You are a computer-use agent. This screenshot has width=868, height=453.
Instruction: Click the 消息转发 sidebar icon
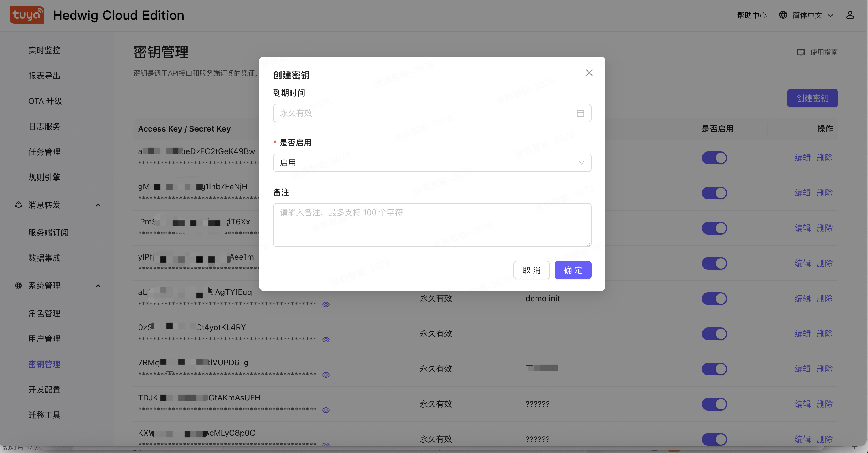click(18, 205)
